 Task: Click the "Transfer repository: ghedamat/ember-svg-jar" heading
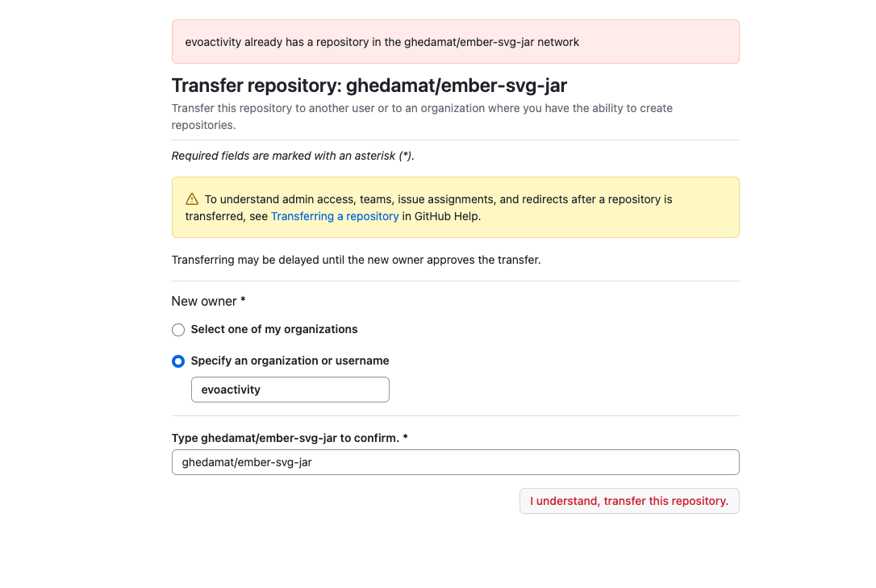(x=369, y=85)
